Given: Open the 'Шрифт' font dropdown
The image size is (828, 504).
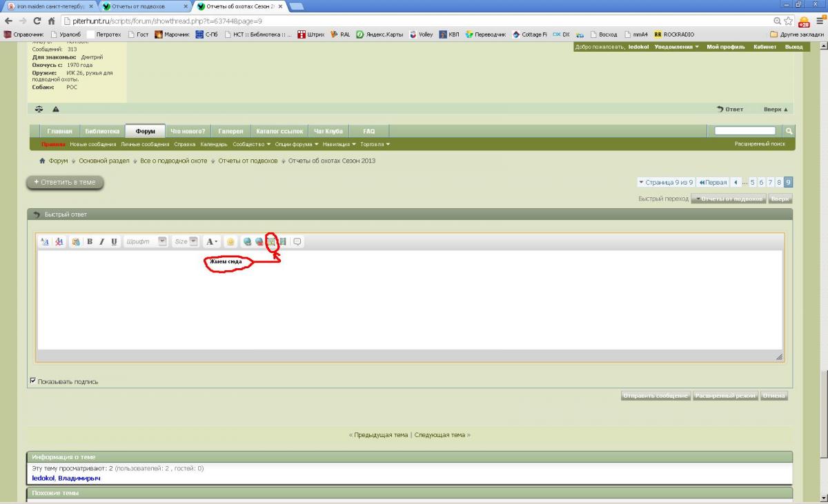Looking at the screenshot, I should coord(146,242).
